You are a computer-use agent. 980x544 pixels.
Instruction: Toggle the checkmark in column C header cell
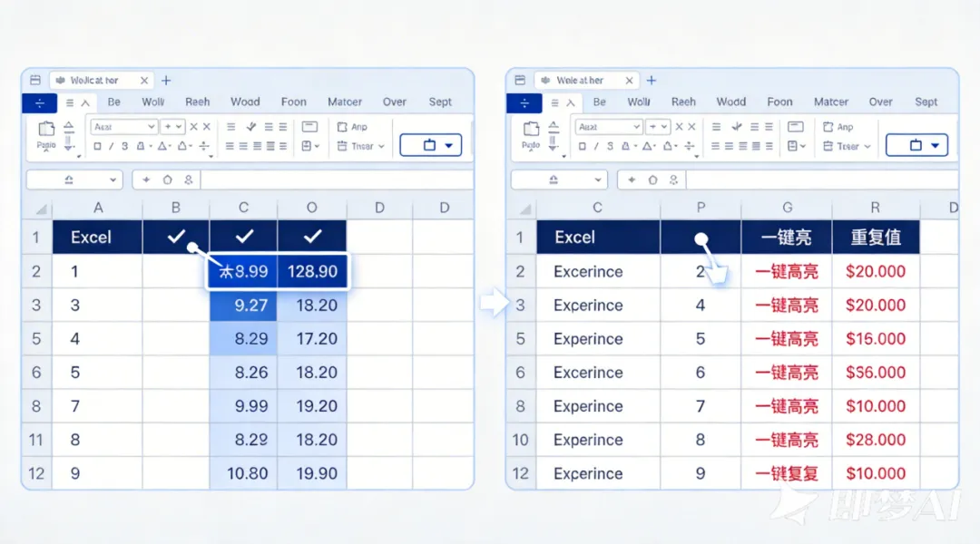[244, 236]
